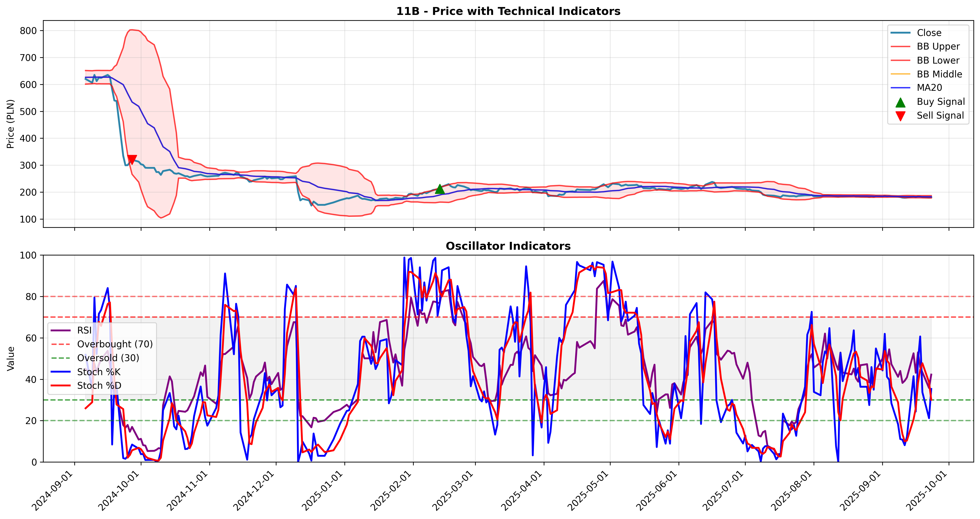Click the "BB Upper" legend label
Viewport: 980px width, 519px height.
pyautogui.click(x=938, y=46)
